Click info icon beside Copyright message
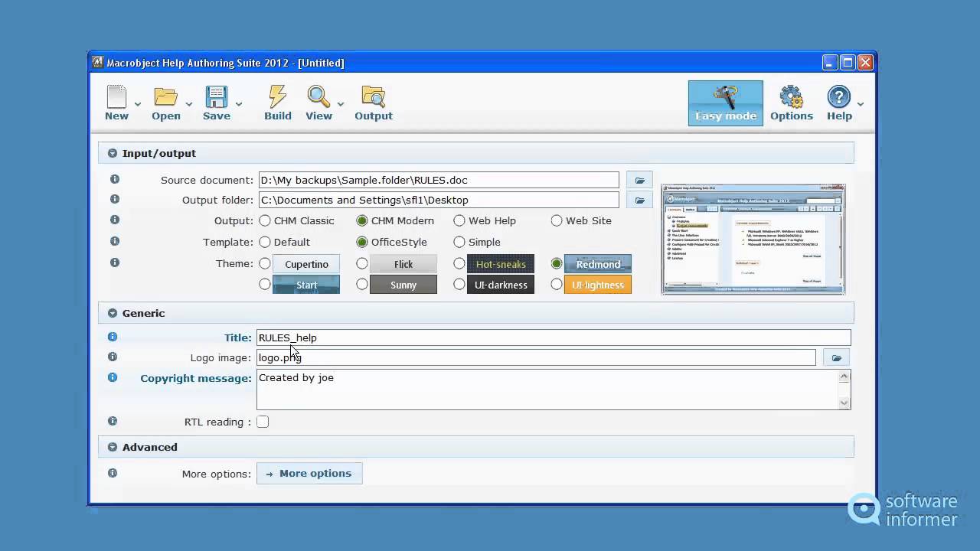Image resolution: width=980 pixels, height=551 pixels. [113, 377]
